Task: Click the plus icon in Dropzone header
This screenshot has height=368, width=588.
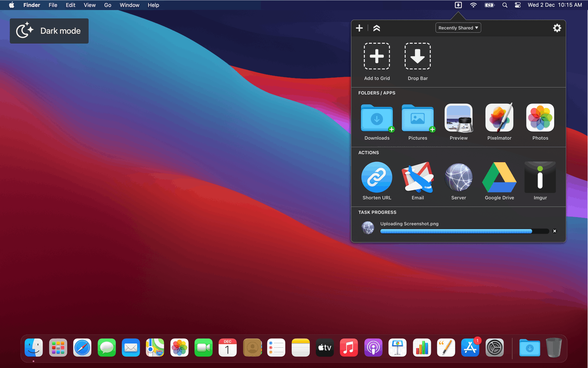Action: coord(359,28)
